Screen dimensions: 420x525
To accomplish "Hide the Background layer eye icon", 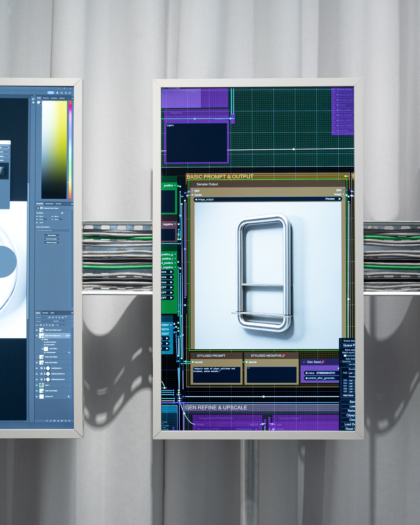I will (37, 397).
